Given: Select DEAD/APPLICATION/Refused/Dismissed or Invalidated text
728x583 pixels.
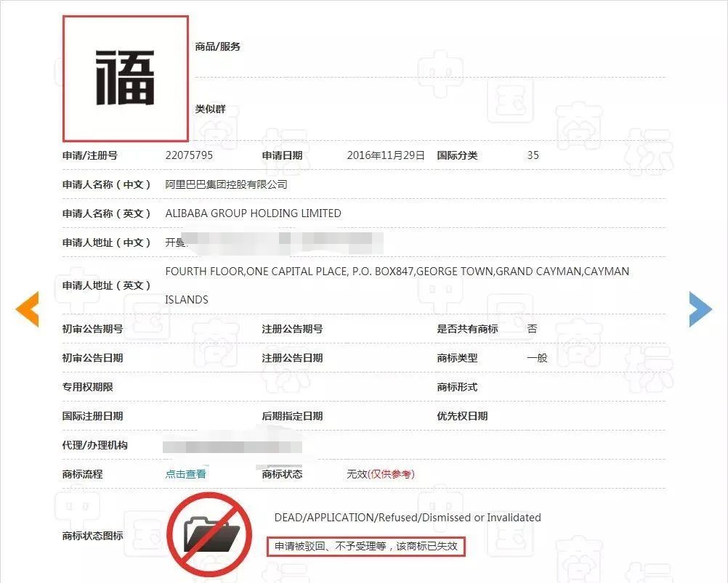Looking at the screenshot, I should tap(408, 518).
